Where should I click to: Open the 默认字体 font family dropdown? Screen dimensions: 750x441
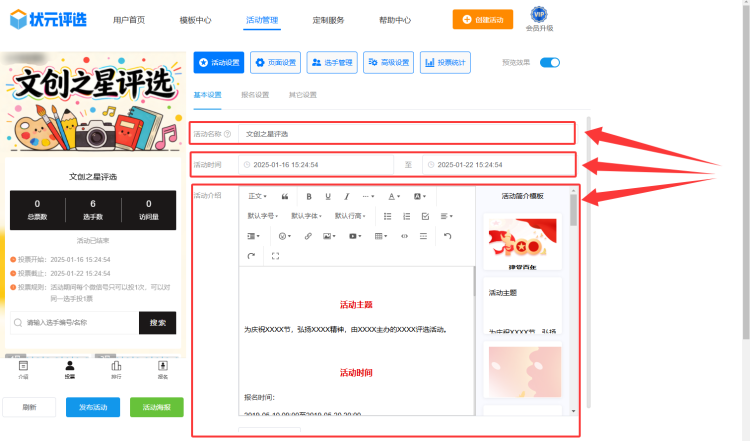tap(306, 216)
